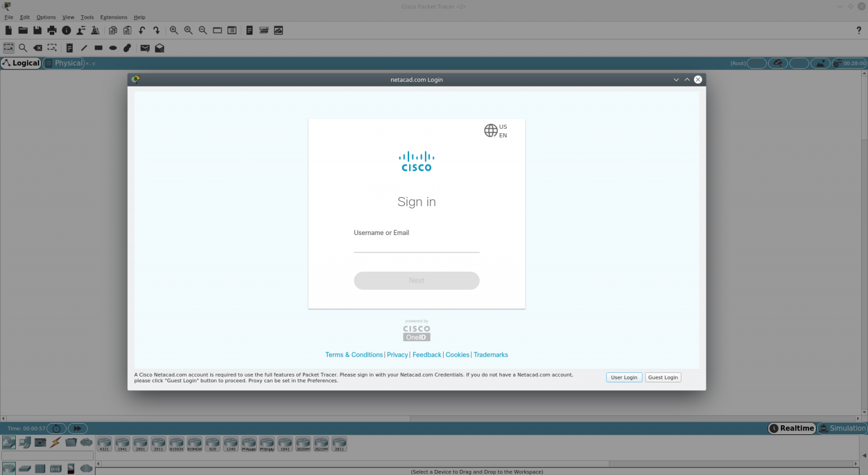868x475 pixels.
Task: Click the Next button on sign-in form
Action: pos(416,281)
